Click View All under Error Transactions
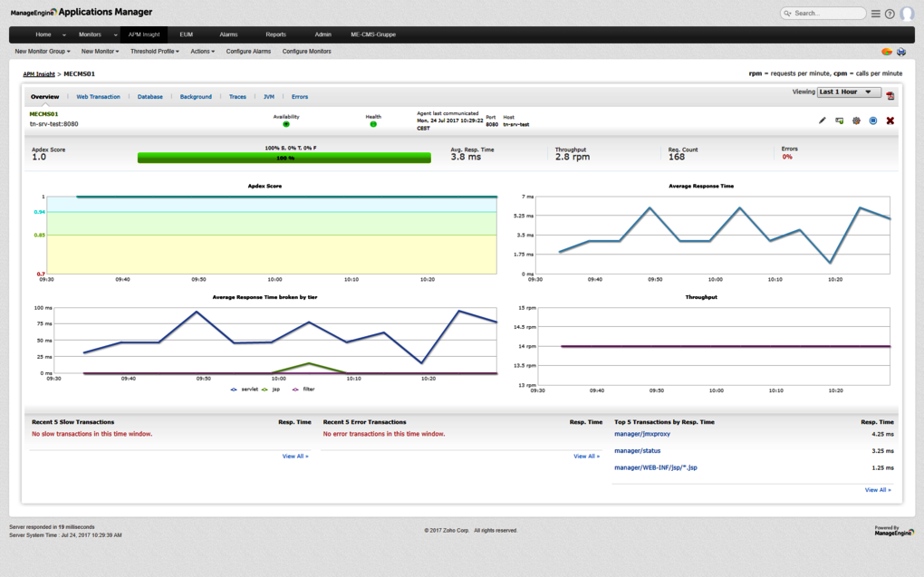 [586, 457]
